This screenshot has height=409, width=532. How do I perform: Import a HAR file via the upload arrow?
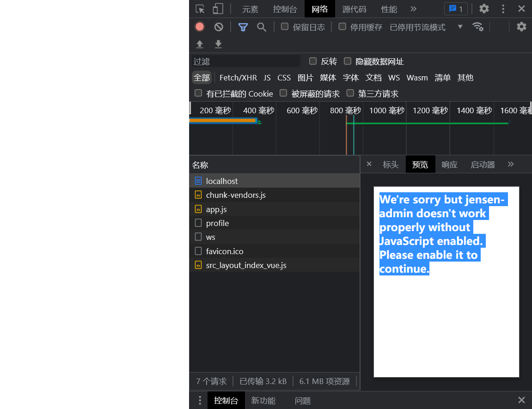(x=199, y=44)
